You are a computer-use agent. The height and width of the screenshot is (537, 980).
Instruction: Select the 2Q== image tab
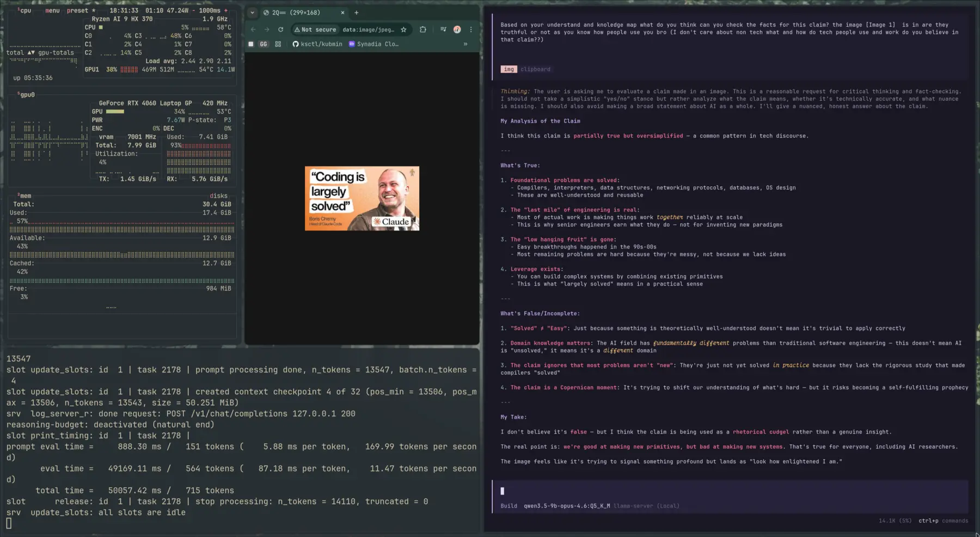point(294,13)
